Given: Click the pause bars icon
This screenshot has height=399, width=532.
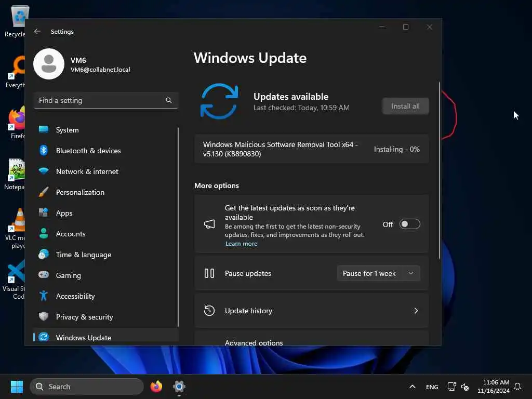Looking at the screenshot, I should [209, 273].
